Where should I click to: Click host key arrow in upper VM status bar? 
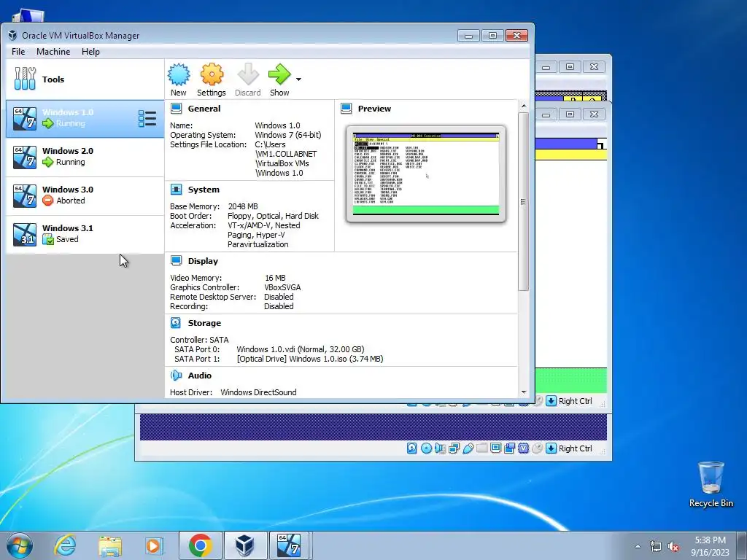click(x=551, y=401)
